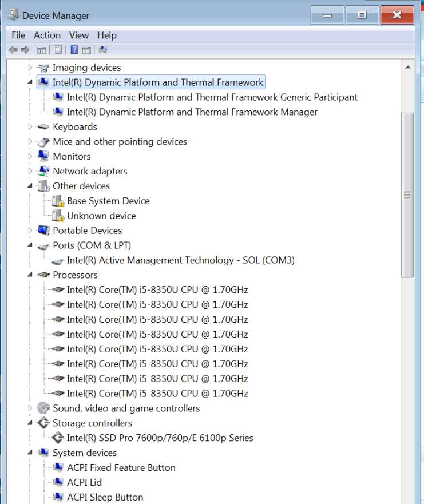Click the Network adapters category icon
This screenshot has height=504, width=424.
coord(43,171)
